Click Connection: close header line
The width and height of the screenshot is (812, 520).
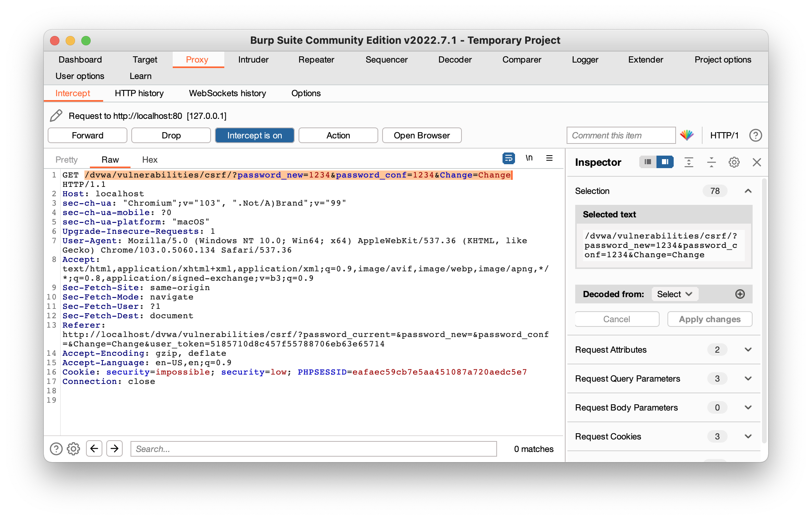coord(109,381)
